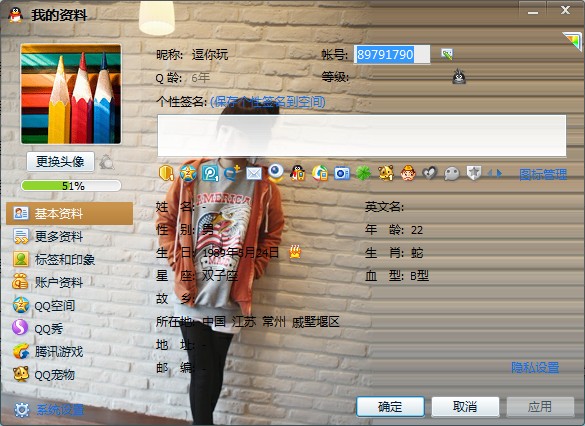Screen dimensions: 585x426
Task: Click the zodiac value 双子座
Action: point(220,276)
